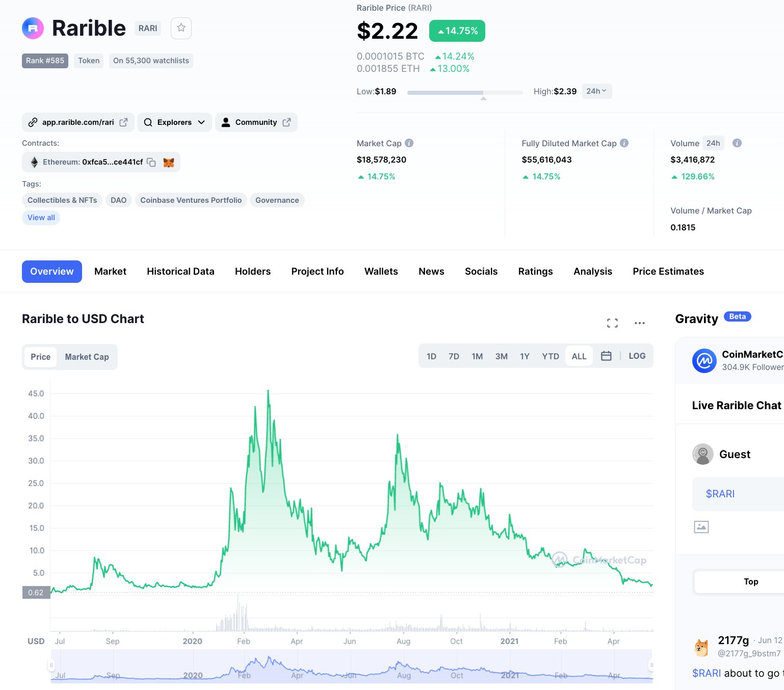Select the Governance tag

coord(277,200)
